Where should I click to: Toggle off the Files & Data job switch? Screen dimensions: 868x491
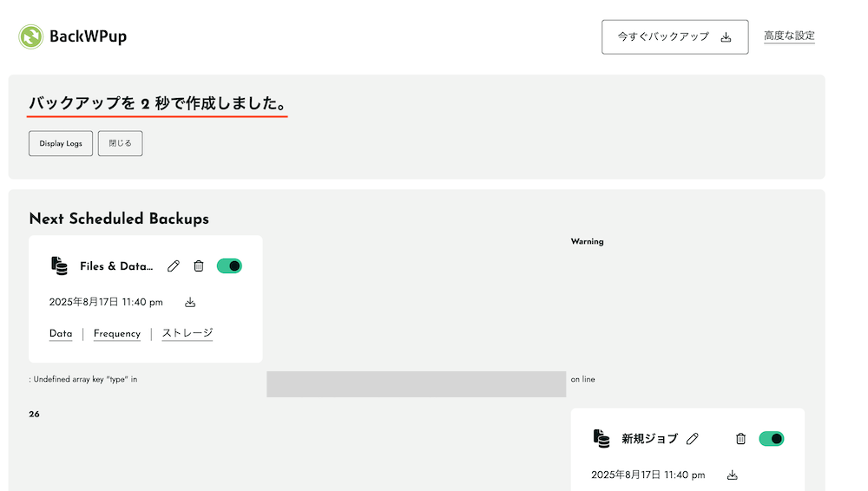[x=229, y=266]
